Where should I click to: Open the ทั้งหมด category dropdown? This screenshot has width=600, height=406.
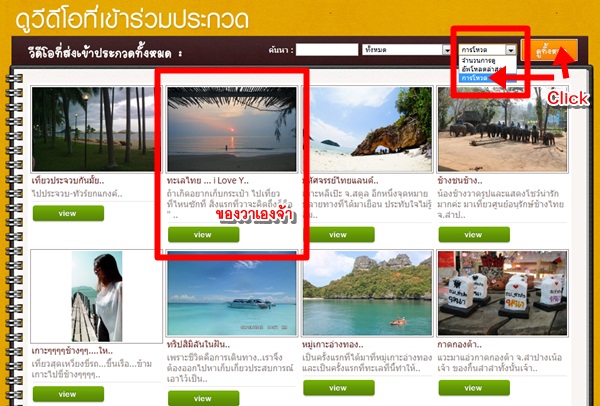pyautogui.click(x=406, y=49)
